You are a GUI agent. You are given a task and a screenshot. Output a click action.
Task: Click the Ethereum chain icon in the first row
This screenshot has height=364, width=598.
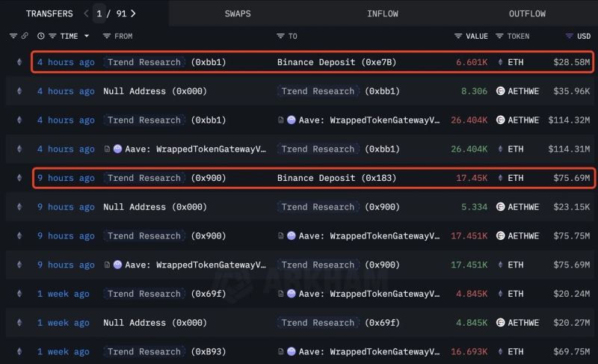coord(19,62)
